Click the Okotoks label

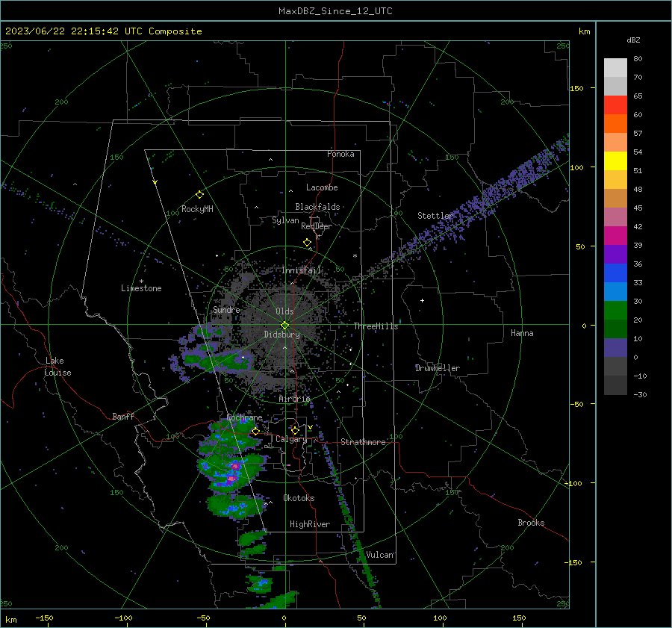[x=299, y=498]
